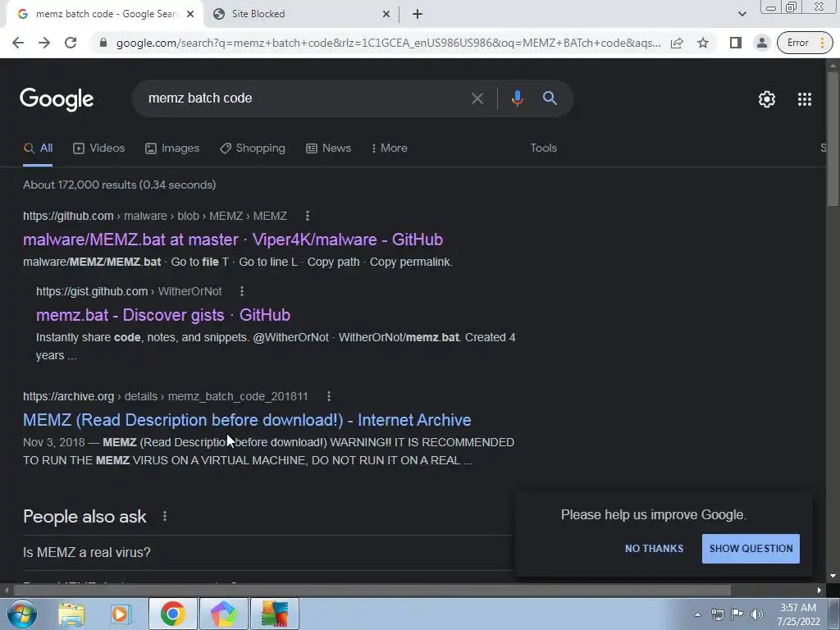Open Google quick settings gear
The width and height of the screenshot is (840, 630).
tap(767, 99)
